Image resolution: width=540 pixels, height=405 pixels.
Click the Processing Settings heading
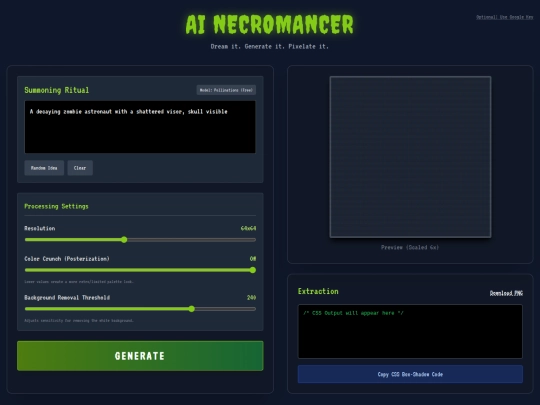56,206
